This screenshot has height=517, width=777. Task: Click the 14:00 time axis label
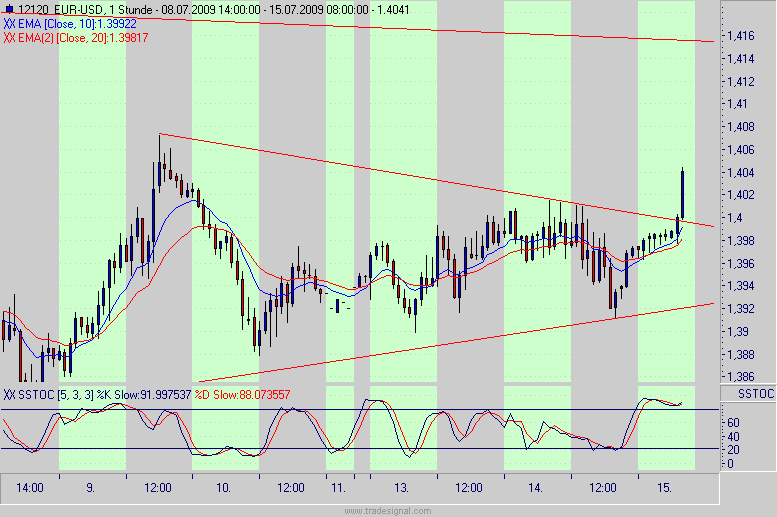click(30, 488)
